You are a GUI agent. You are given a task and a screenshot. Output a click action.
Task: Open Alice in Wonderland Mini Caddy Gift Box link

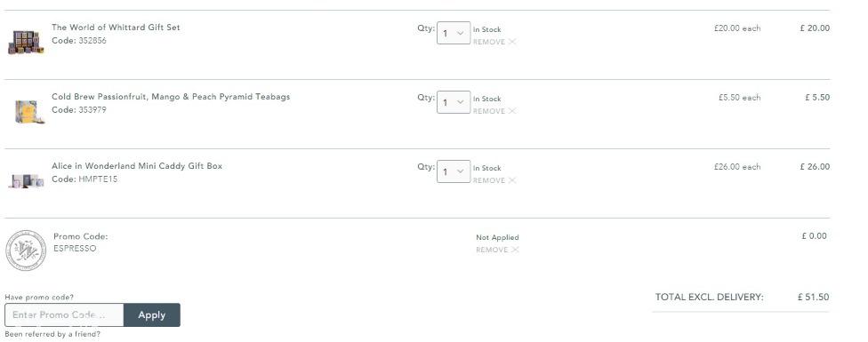pyautogui.click(x=137, y=166)
